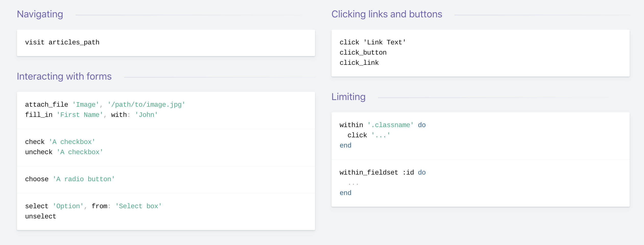
Task: Click the within '.classname' do line
Action: [383, 125]
